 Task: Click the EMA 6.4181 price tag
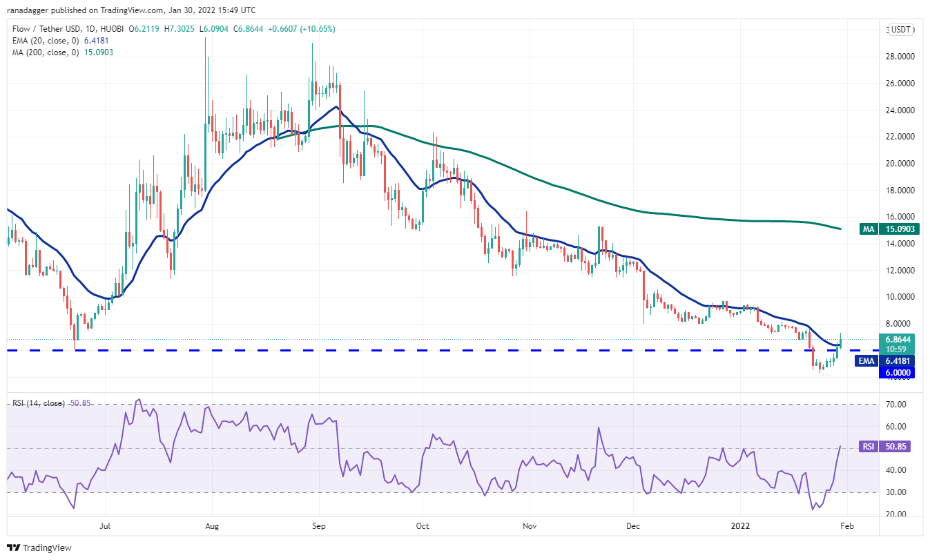[891, 360]
